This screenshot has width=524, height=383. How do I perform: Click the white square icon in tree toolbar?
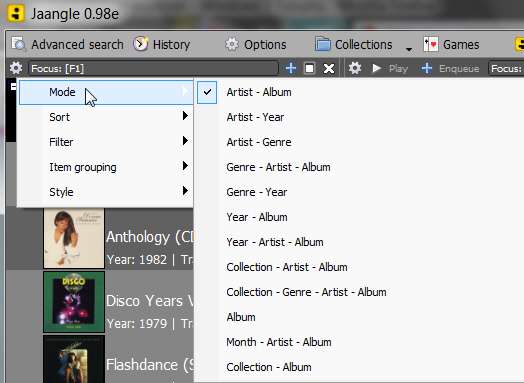point(309,69)
